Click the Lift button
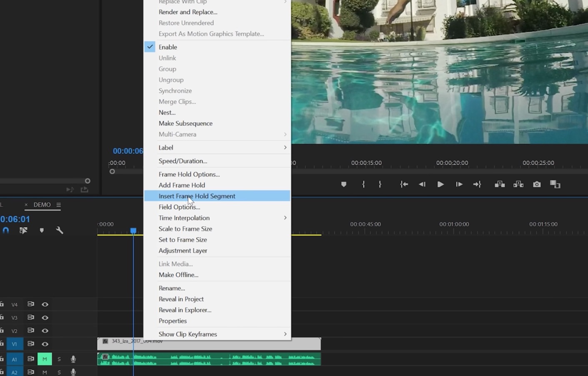 500,184
